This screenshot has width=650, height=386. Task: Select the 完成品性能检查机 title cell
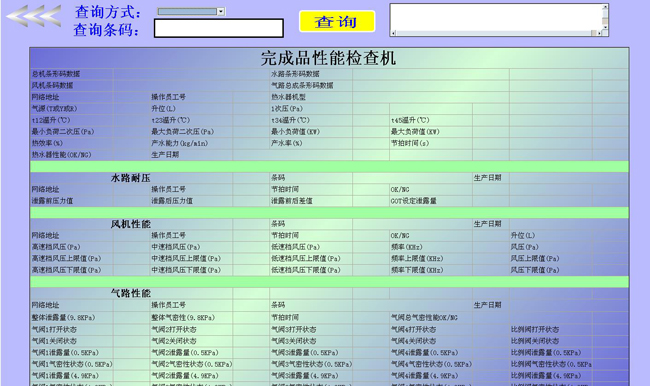click(329, 58)
